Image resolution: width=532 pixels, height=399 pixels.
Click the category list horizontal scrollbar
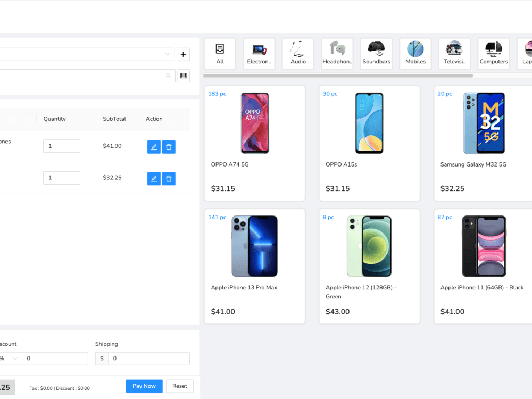coord(338,76)
